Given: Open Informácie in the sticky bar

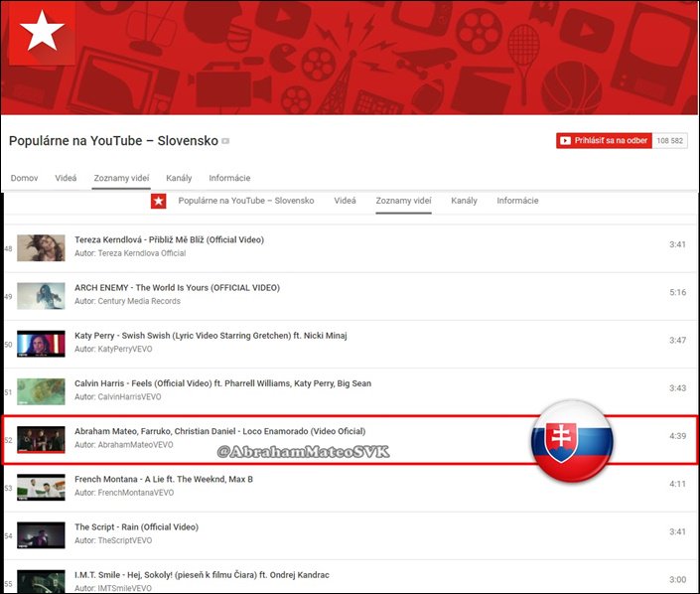Looking at the screenshot, I should coord(517,201).
